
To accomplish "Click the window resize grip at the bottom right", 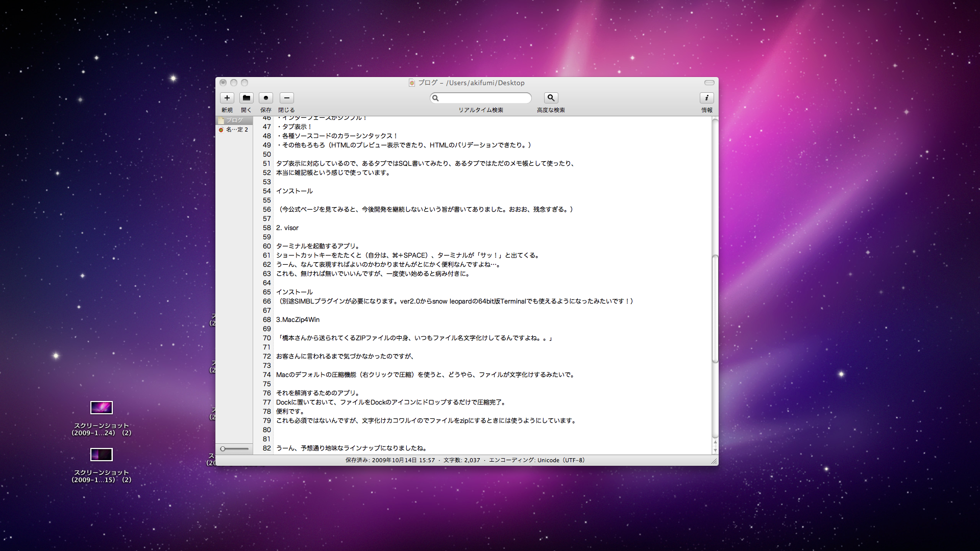I will (x=714, y=461).
